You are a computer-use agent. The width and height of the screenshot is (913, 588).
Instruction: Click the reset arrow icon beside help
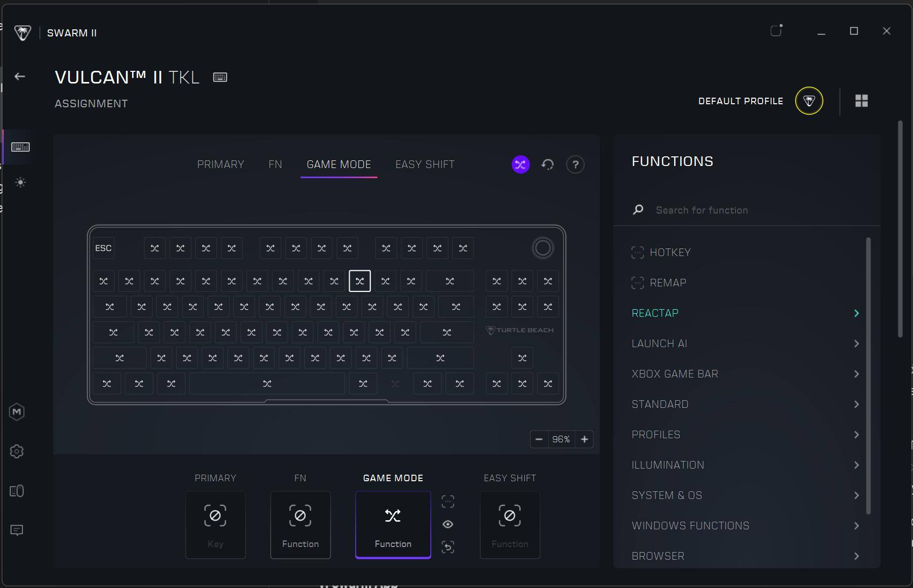click(x=548, y=164)
